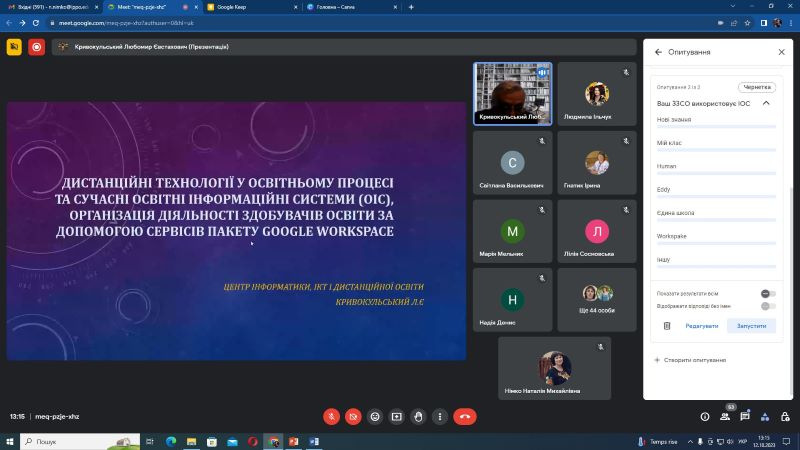
Task: Click the Workspake poll option
Action: click(x=716, y=239)
